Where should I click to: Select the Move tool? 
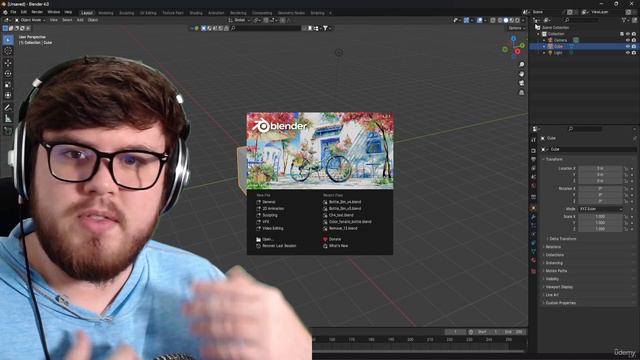pos(8,63)
